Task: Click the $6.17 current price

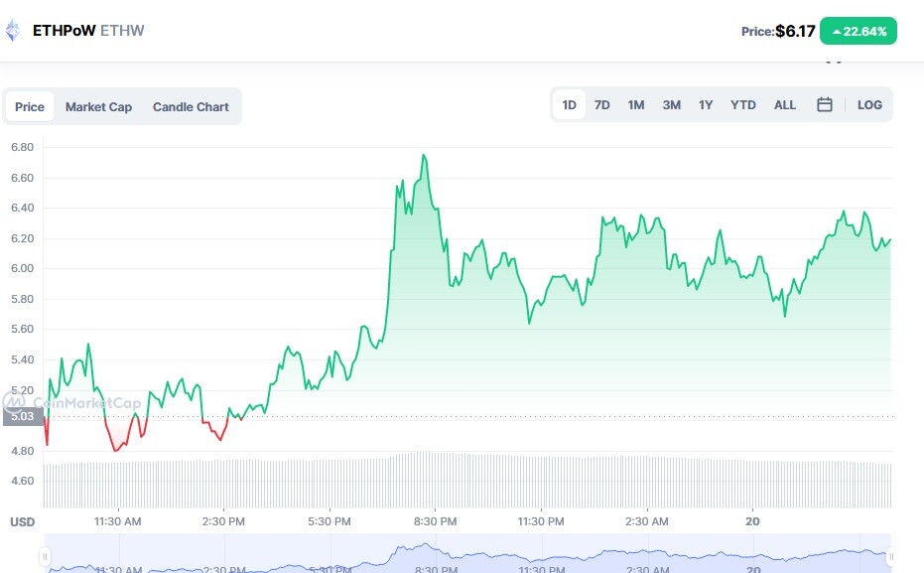Action: point(795,31)
